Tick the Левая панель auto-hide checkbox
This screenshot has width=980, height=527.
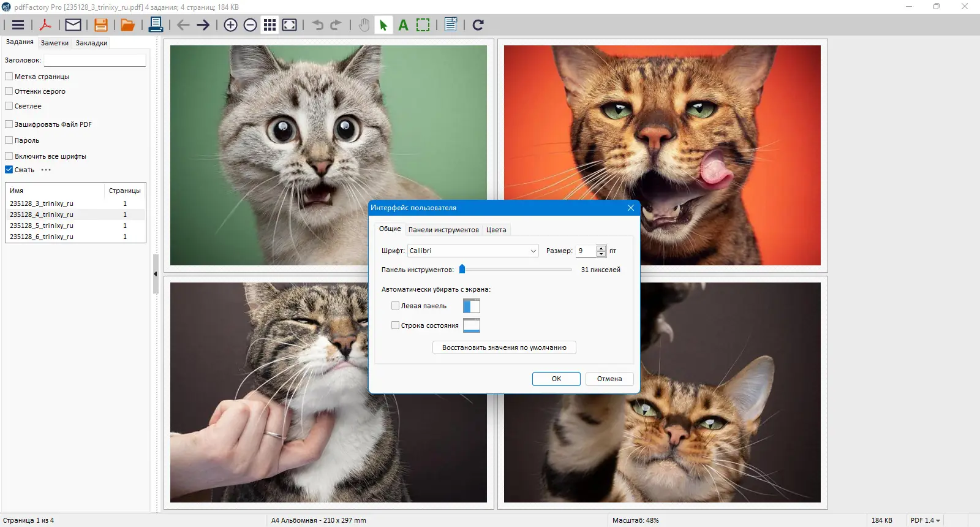coord(396,306)
